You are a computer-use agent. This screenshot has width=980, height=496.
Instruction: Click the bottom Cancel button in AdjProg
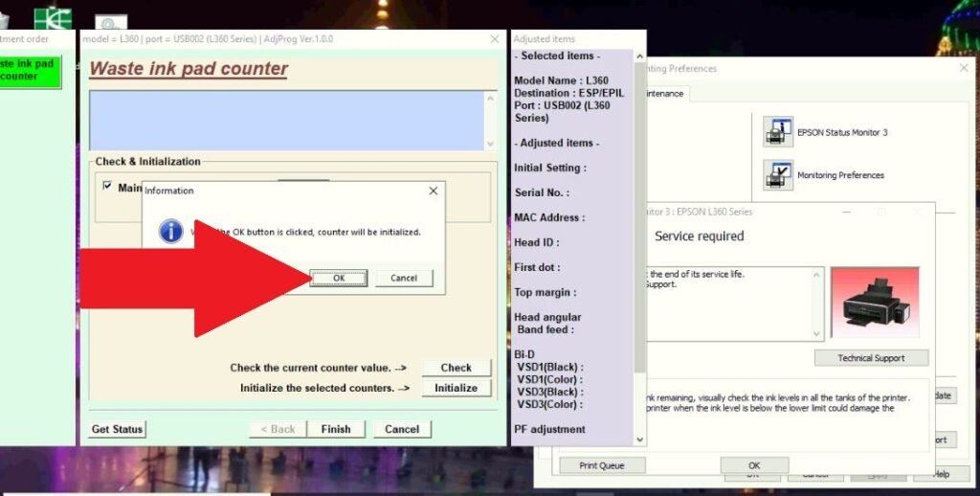point(402,429)
